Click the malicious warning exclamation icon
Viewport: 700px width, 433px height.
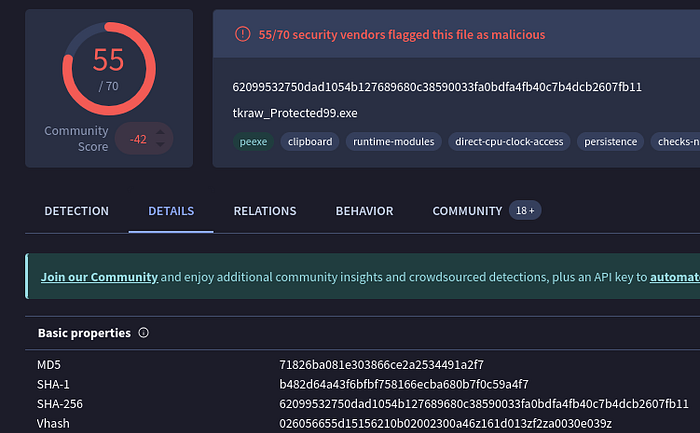(242, 34)
